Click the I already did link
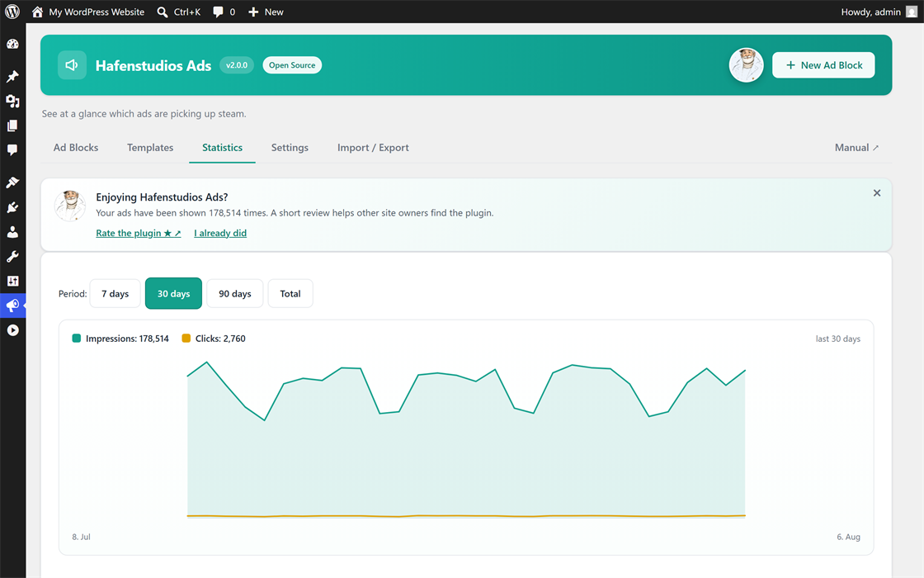 pyautogui.click(x=220, y=233)
